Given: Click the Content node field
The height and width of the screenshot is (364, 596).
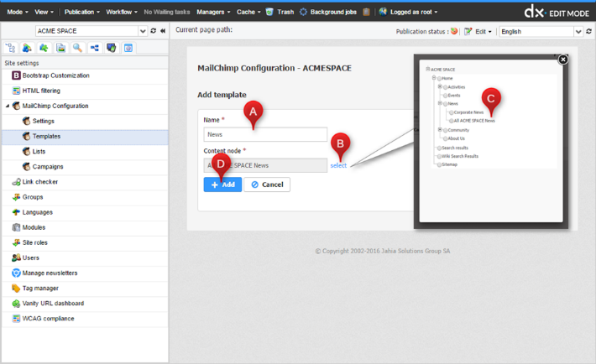Looking at the screenshot, I should 265,165.
